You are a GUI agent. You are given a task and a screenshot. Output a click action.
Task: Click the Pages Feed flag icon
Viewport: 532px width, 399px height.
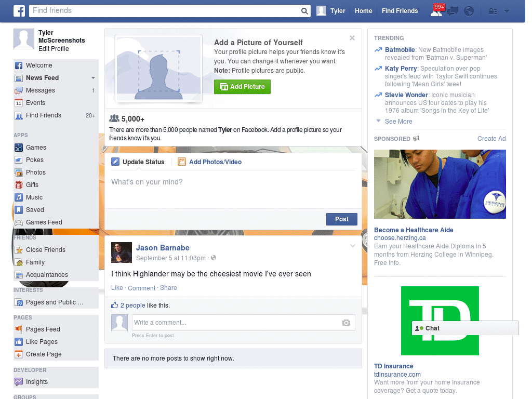pyautogui.click(x=19, y=329)
